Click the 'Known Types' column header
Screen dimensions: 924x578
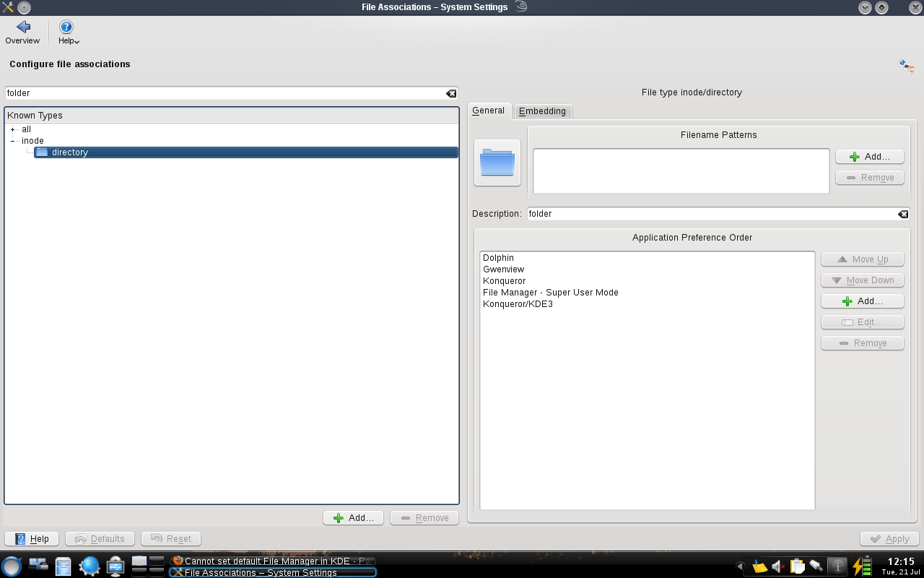[232, 116]
